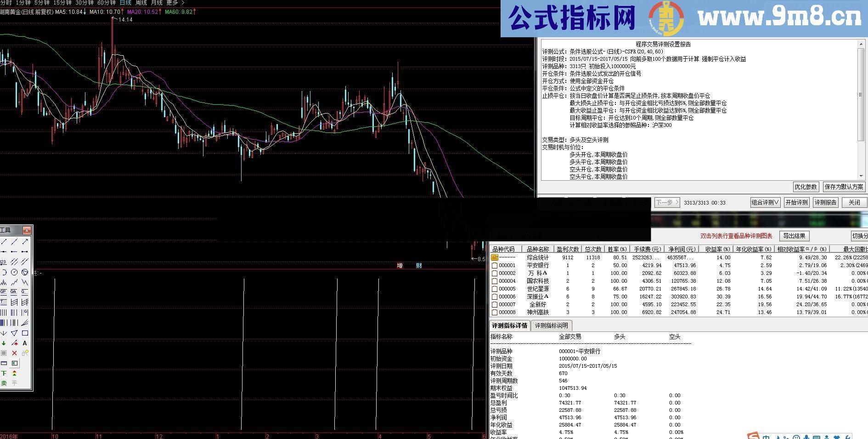Select the circumscribed circle tool
868x439 pixels.
pyautogui.click(x=25, y=272)
